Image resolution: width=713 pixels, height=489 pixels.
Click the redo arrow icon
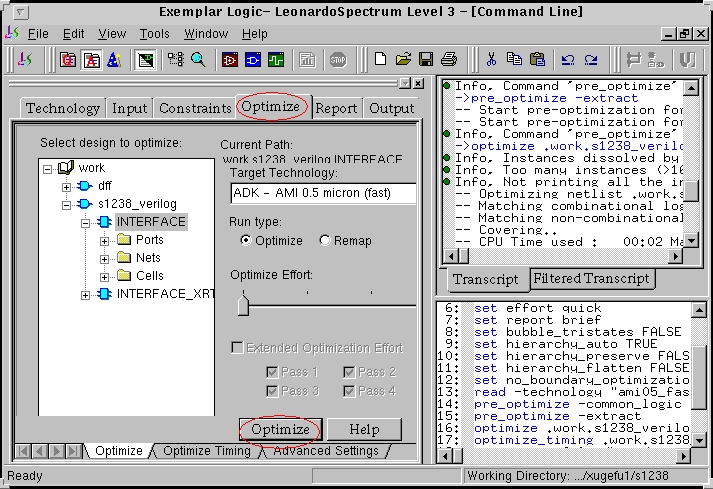tap(591, 59)
